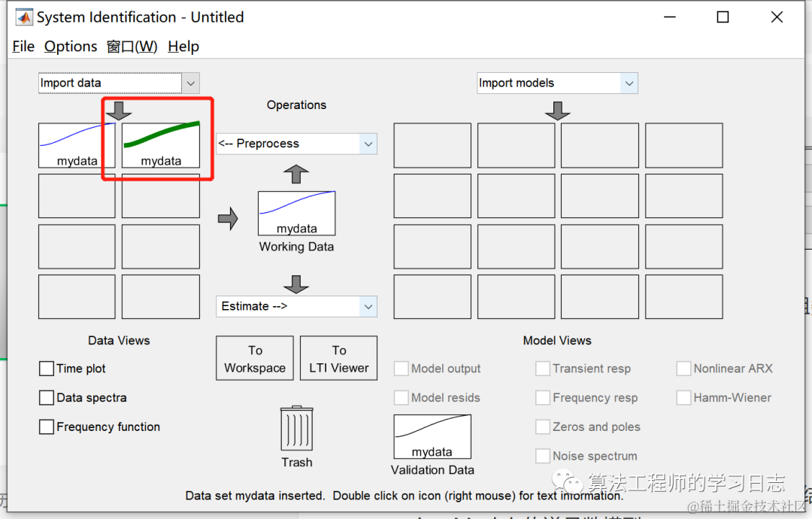Open the Options menu
The height and width of the screenshot is (519, 812).
coord(71,47)
